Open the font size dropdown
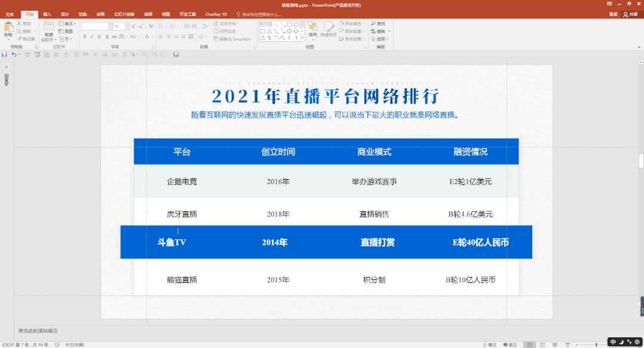Viewport: 644px width, 348px height. [127, 26]
